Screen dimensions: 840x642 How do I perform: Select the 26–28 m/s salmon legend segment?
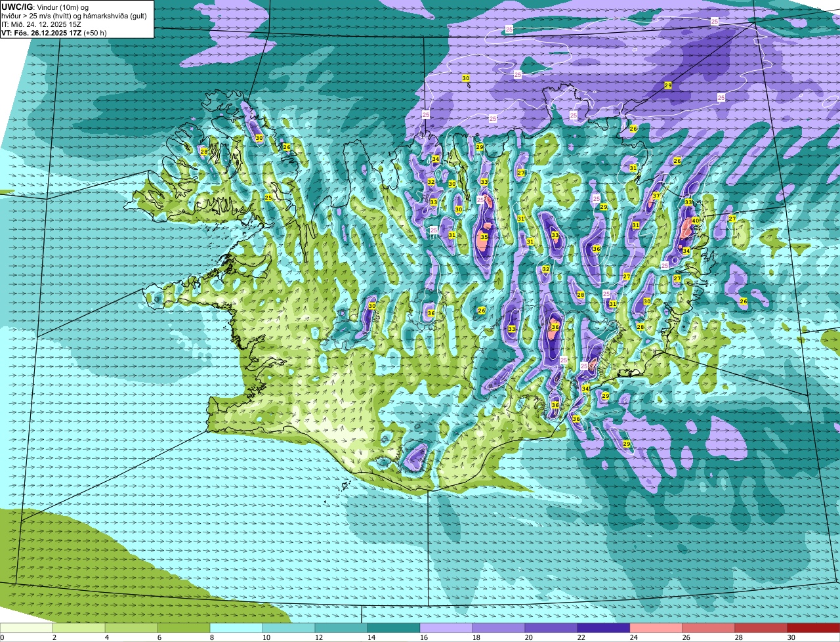tap(709, 628)
